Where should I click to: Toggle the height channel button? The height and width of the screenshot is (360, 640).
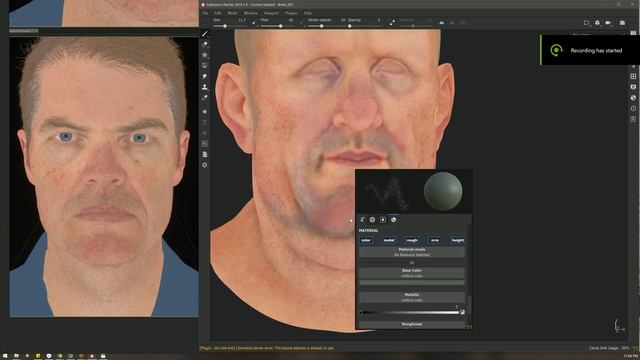458,240
